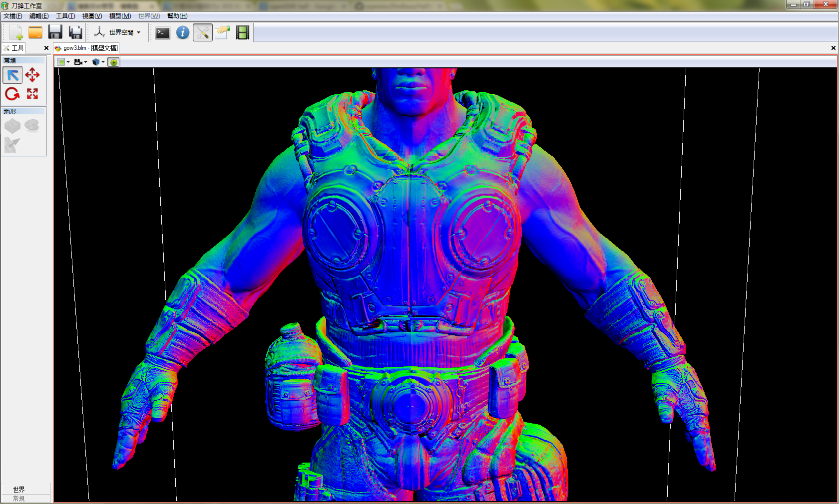Screen dimensions: 839x504
Task: Open the 世界(W) menu
Action: pos(149,16)
